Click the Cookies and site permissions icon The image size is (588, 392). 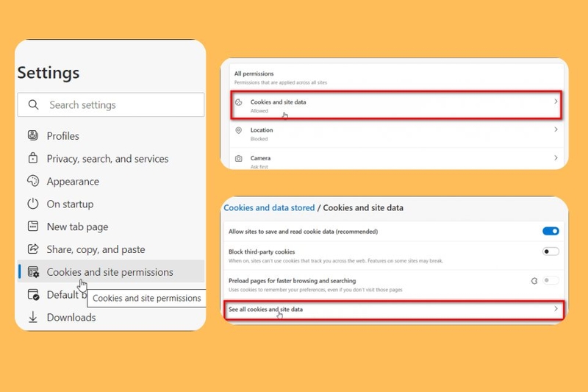click(33, 272)
